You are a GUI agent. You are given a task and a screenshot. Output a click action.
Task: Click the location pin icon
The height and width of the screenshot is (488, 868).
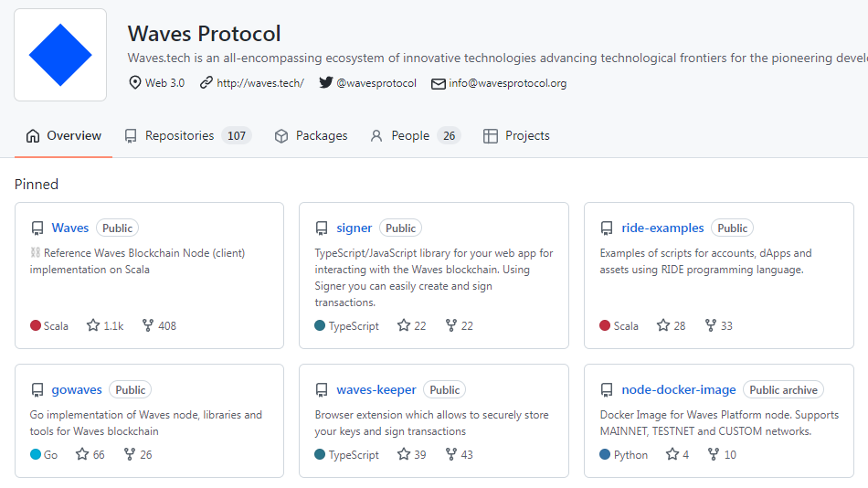click(134, 82)
